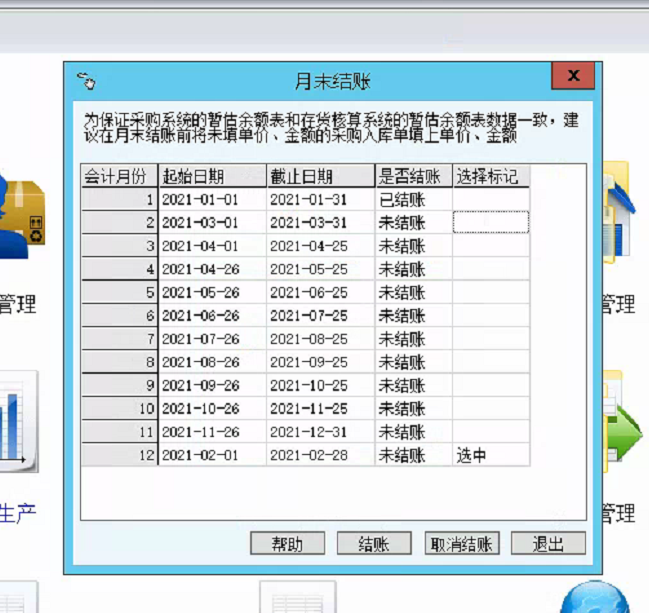Click end date 2021-06-25
This screenshot has width=649, height=613.
pyautogui.click(x=321, y=293)
